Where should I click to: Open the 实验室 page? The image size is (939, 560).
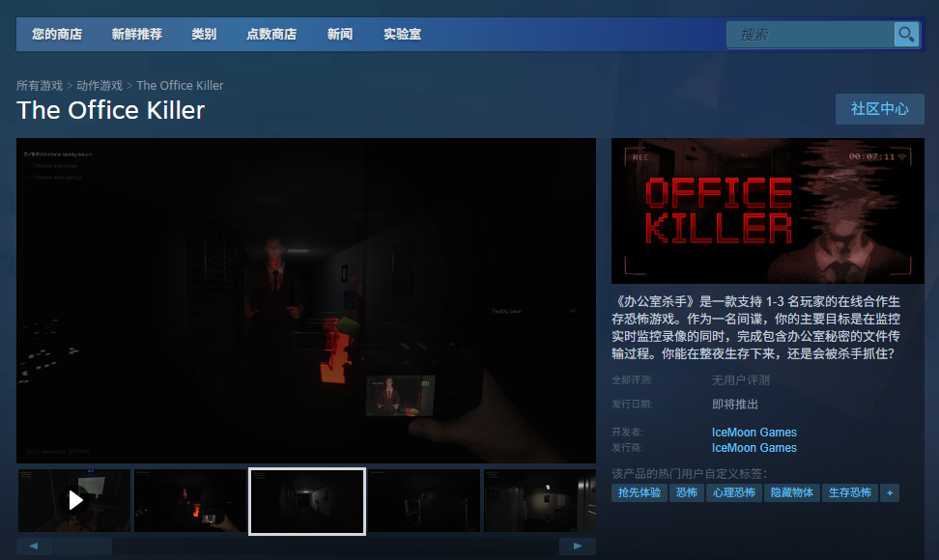click(401, 34)
